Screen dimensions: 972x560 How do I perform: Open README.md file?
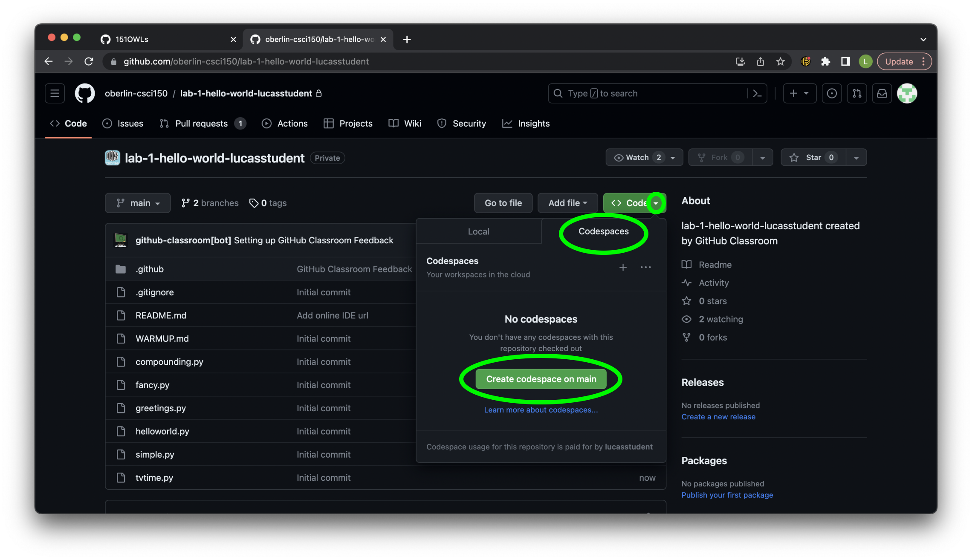pos(161,315)
